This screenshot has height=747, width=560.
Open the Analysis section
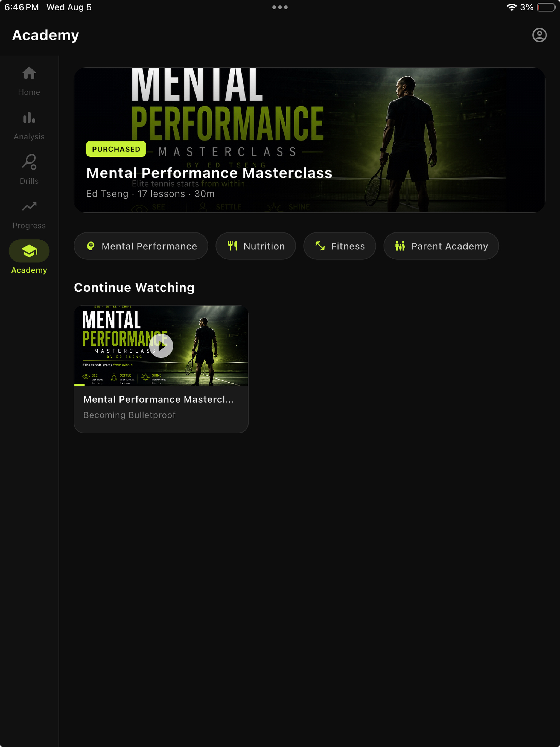[29, 126]
